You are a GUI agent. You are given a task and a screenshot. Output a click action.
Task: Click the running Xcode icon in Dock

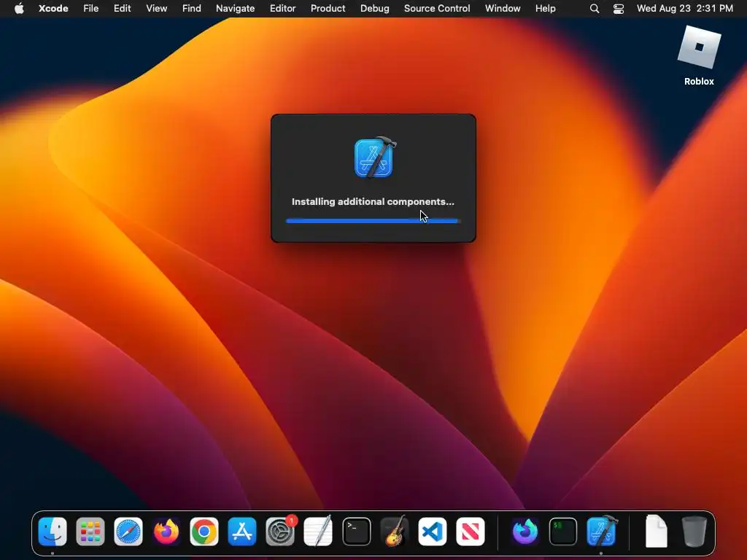(x=601, y=531)
